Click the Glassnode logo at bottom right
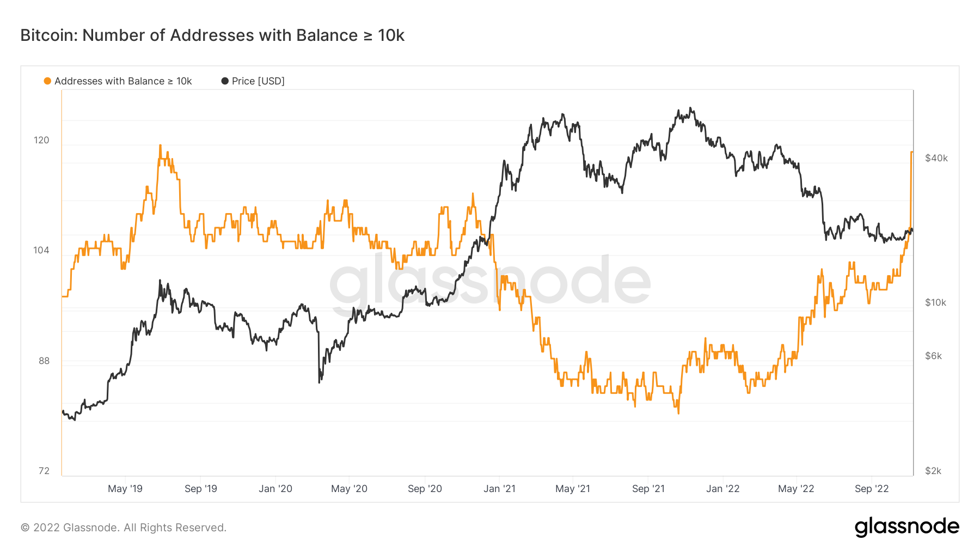 tap(906, 527)
